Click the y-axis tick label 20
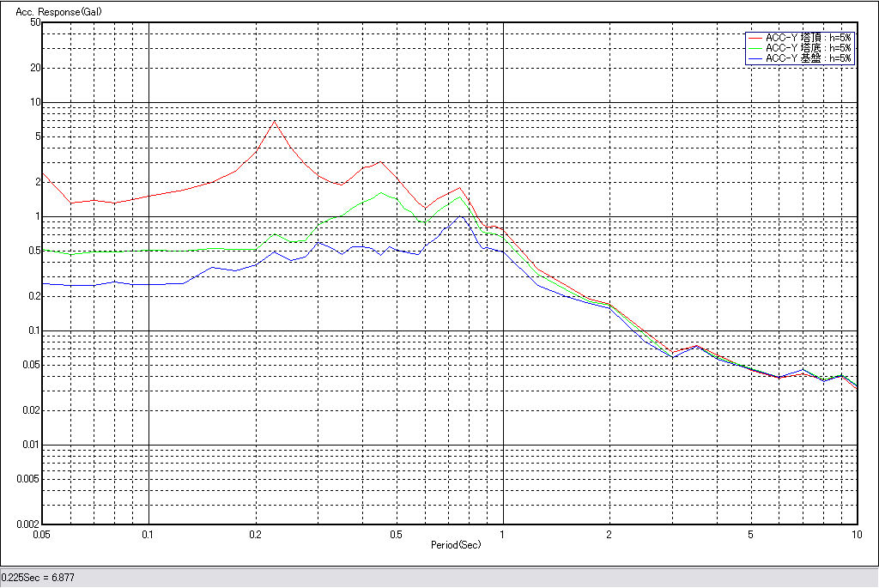 point(35,68)
